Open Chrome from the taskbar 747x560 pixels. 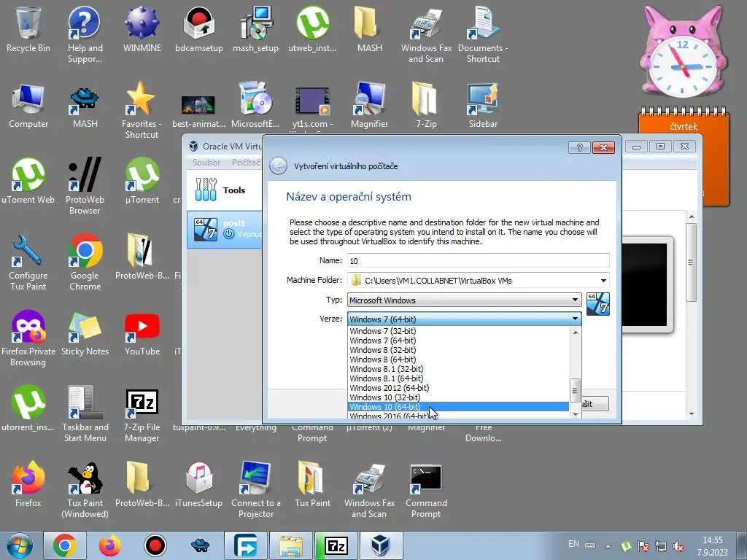pyautogui.click(x=65, y=545)
